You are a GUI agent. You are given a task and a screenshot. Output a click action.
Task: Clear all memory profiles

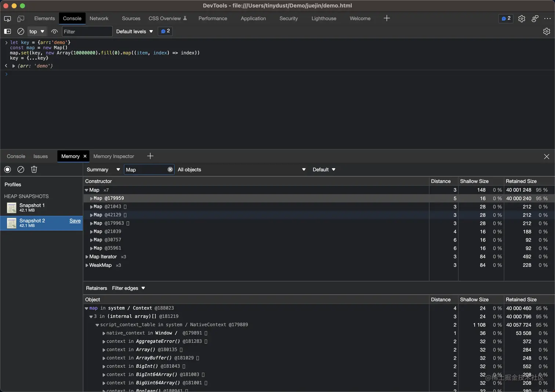click(x=21, y=169)
